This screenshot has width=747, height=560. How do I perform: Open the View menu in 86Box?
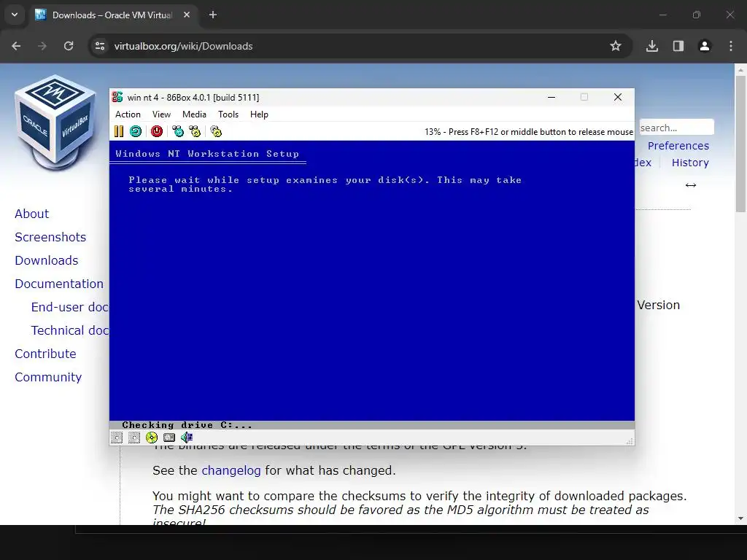(161, 114)
